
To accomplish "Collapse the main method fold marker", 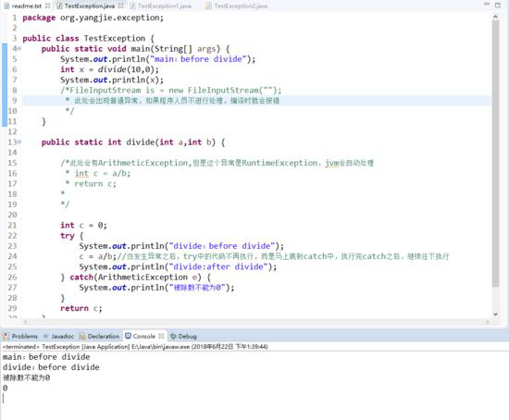I will click(19, 49).
